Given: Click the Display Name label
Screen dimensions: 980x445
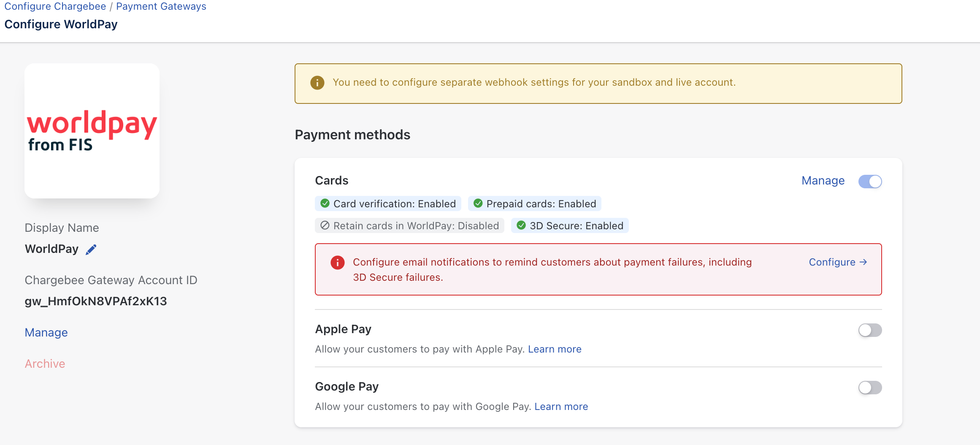Looking at the screenshot, I should click(x=62, y=228).
